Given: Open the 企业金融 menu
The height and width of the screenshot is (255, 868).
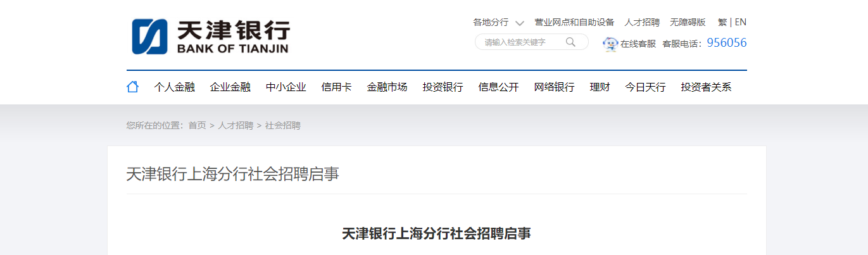Looking at the screenshot, I should click(230, 87).
